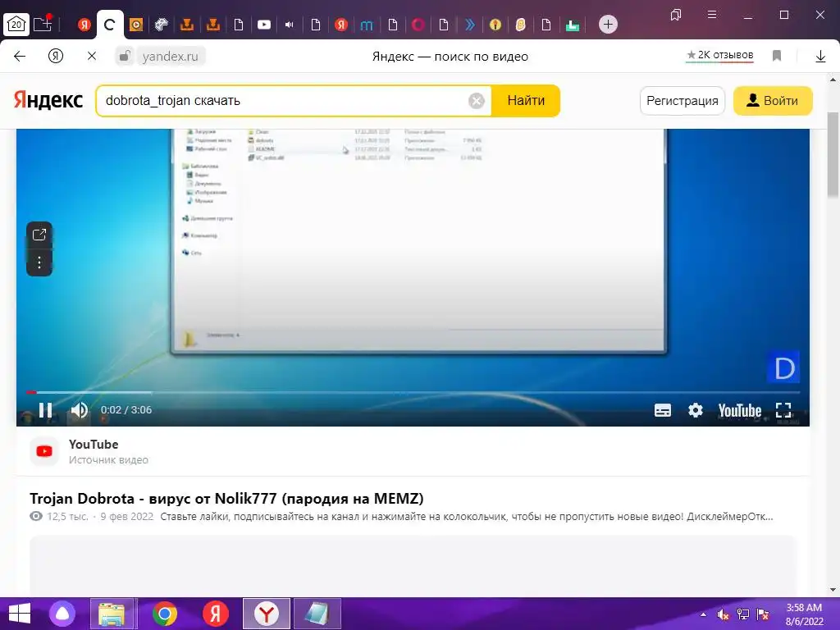Click the Войти login button

point(773,101)
